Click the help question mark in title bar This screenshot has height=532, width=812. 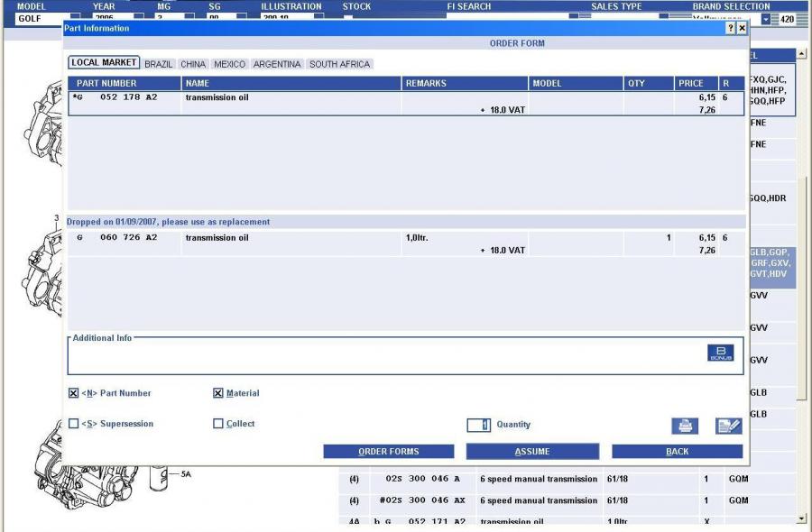tap(730, 29)
